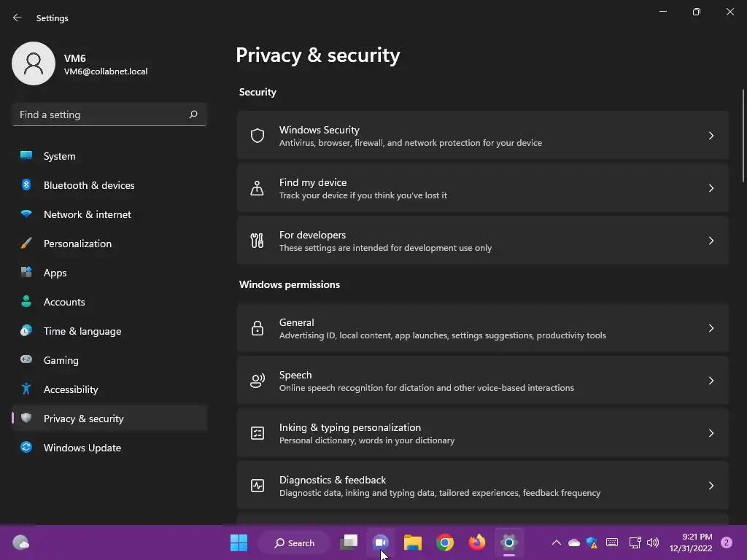Go to Network & internet settings
The width and height of the screenshot is (747, 560).
pyautogui.click(x=109, y=214)
